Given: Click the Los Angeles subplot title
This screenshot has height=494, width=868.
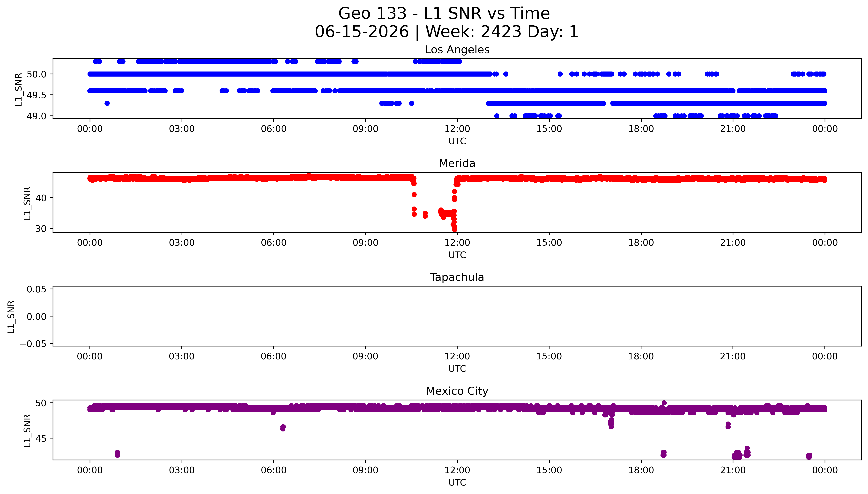Looking at the screenshot, I should pyautogui.click(x=457, y=50).
